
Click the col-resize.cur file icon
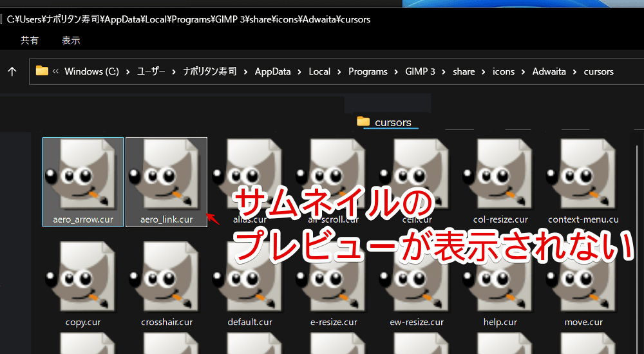498,175
